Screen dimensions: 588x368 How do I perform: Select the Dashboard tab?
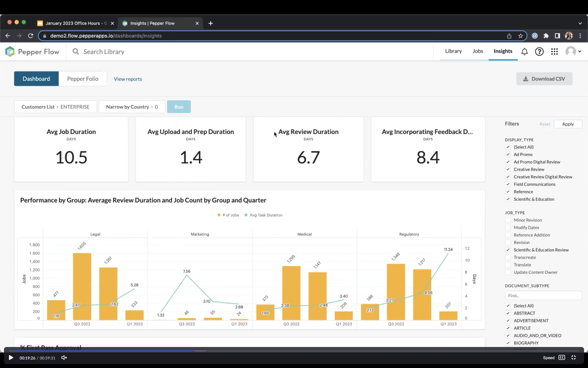36,79
